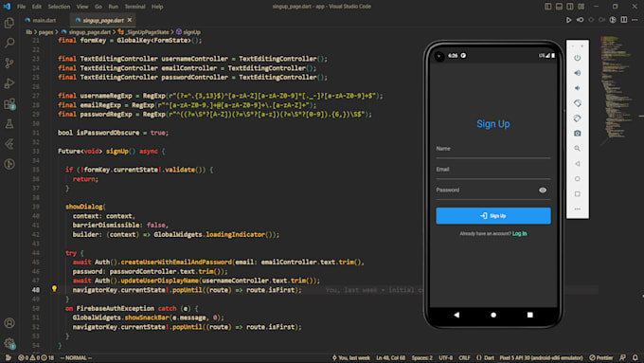Open customize layout icon in title bar
The height and width of the screenshot is (363, 644).
click(581, 7)
